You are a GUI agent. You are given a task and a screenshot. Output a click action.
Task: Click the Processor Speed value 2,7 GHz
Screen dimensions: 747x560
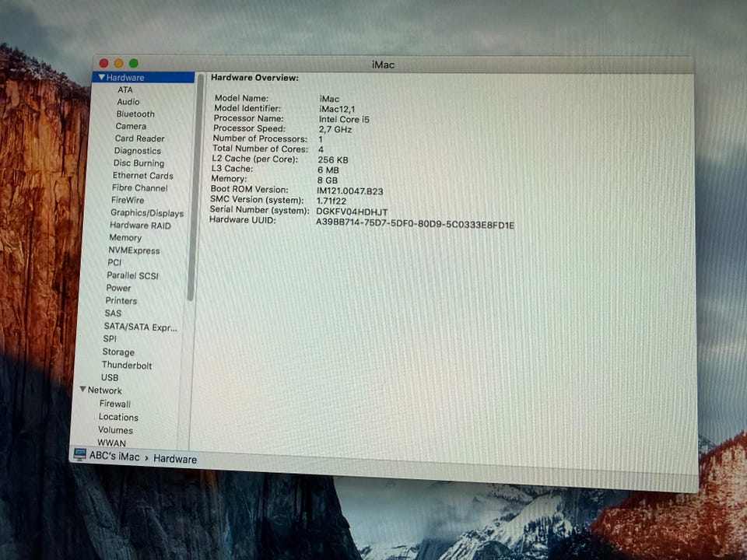pyautogui.click(x=335, y=130)
